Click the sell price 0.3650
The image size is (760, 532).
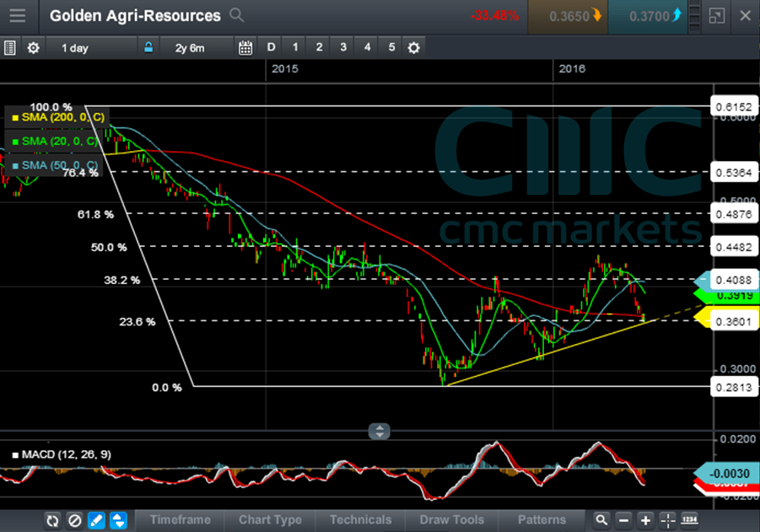coord(568,17)
